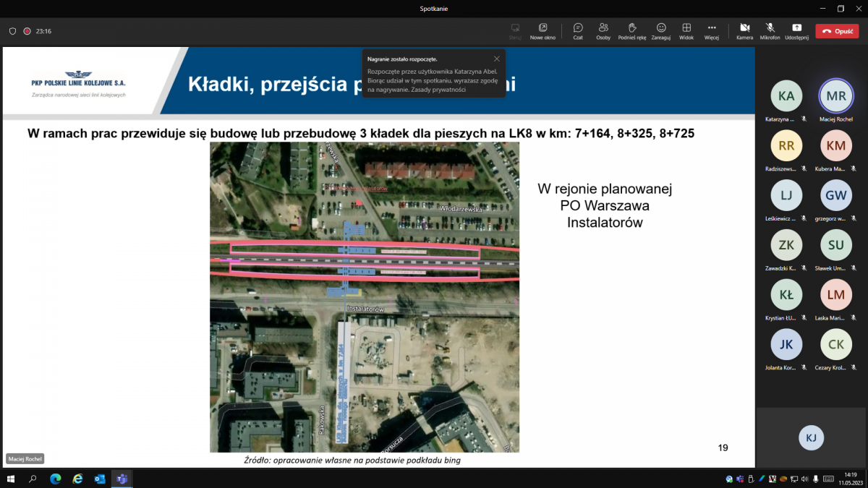This screenshot has width=868, height=488.
Task: Click the red recording indicator
Action: click(27, 31)
